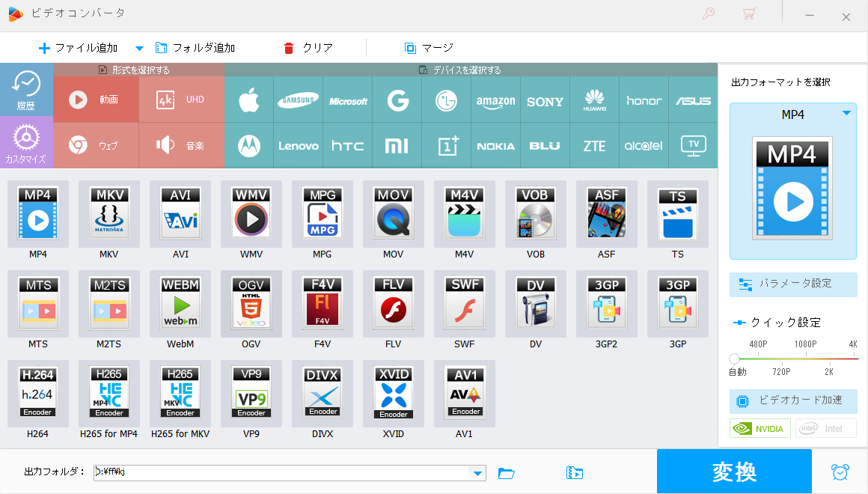The width and height of the screenshot is (868, 494).
Task: Select the Samsung device category
Action: tap(298, 100)
